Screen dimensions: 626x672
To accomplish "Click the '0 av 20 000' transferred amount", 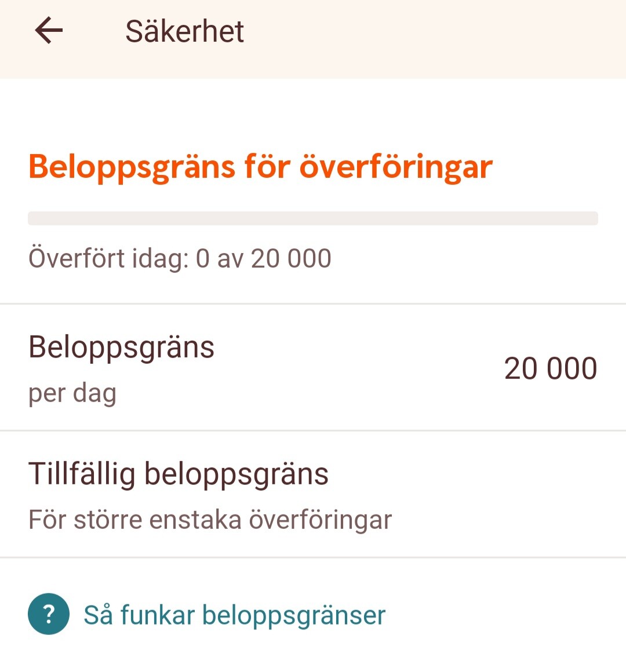I will click(264, 258).
